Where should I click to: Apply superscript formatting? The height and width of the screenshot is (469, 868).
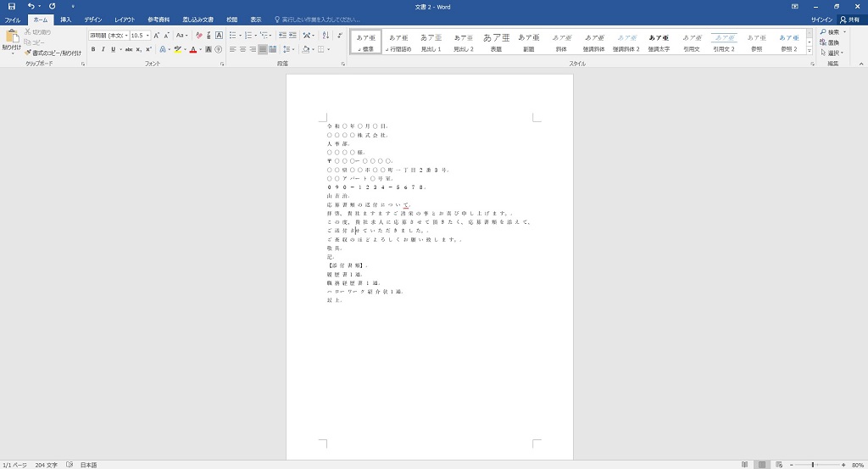point(148,50)
